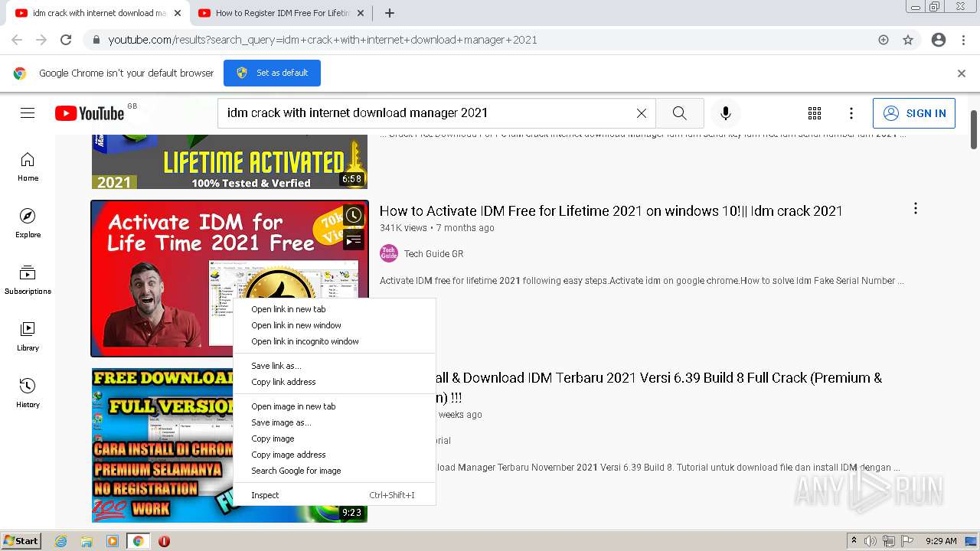Open Home in the sidebar
Image resolution: width=980 pixels, height=551 pixels.
pyautogui.click(x=28, y=166)
